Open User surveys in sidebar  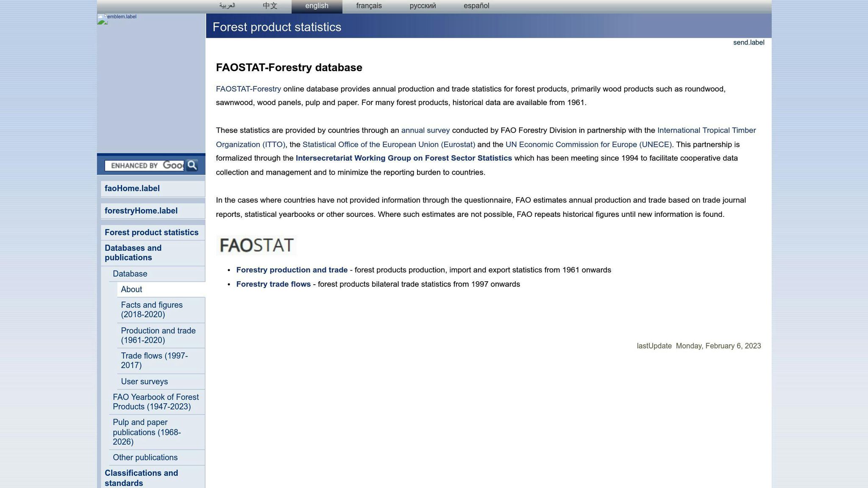pos(161,382)
